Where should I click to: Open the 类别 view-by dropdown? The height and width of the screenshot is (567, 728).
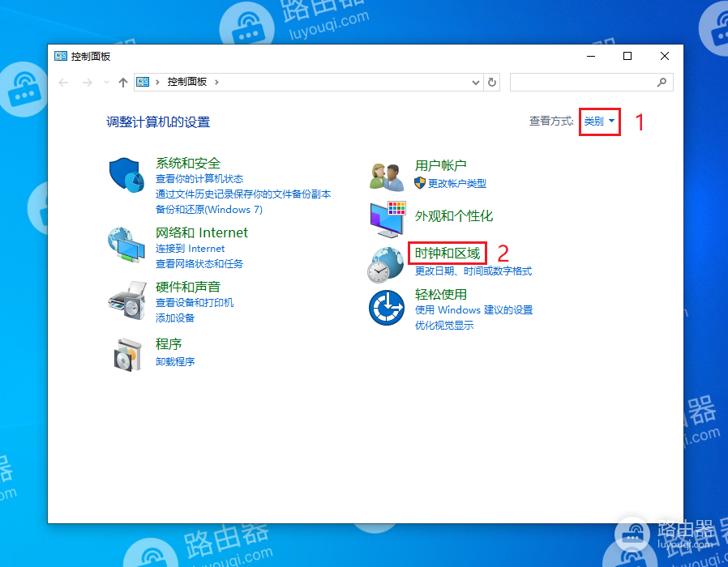pyautogui.click(x=599, y=122)
